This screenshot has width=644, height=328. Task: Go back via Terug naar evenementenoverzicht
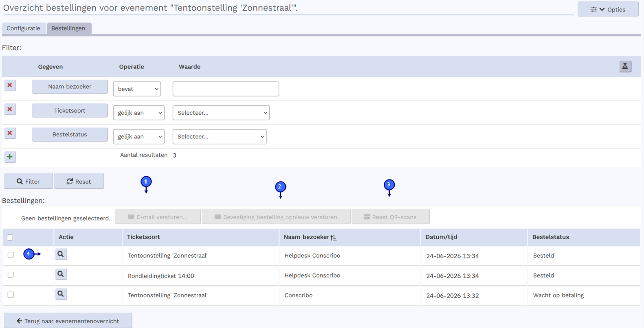tap(68, 321)
